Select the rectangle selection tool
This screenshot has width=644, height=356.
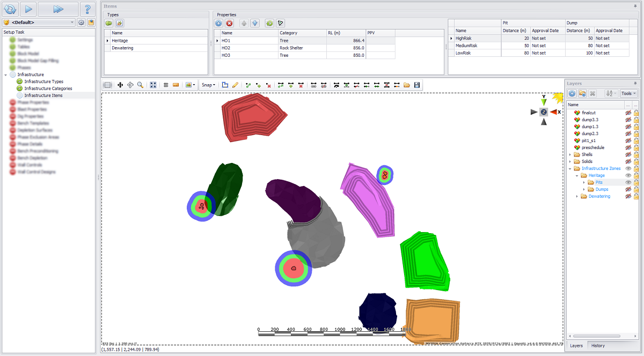coord(108,85)
